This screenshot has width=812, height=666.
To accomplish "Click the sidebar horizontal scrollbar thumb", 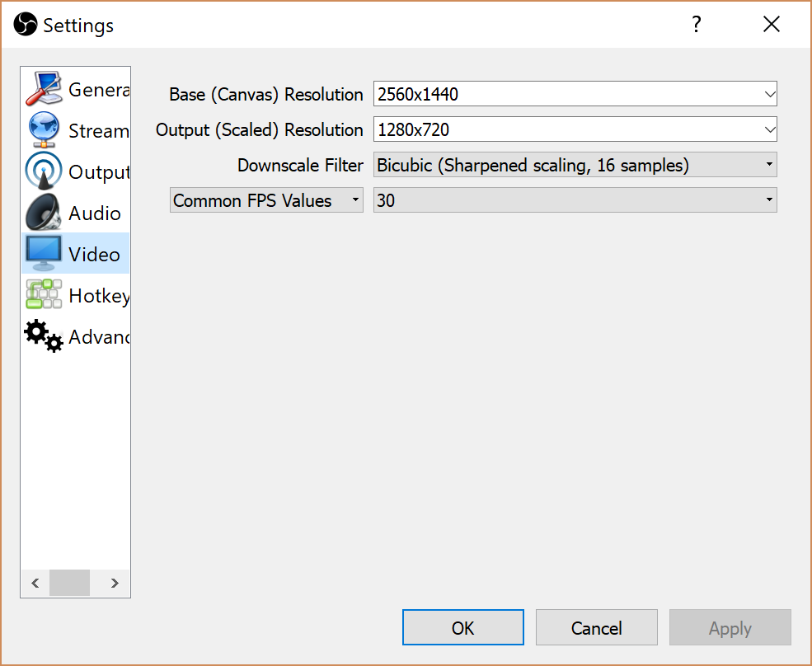I will 69,583.
